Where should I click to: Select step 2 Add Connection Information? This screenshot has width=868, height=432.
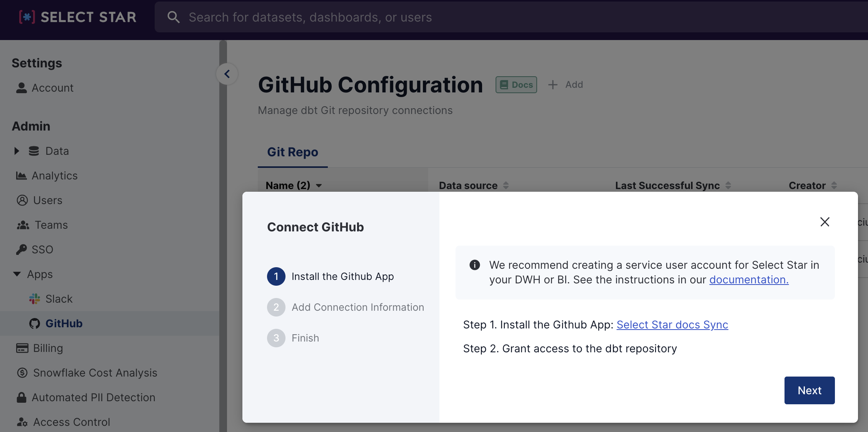tap(357, 307)
